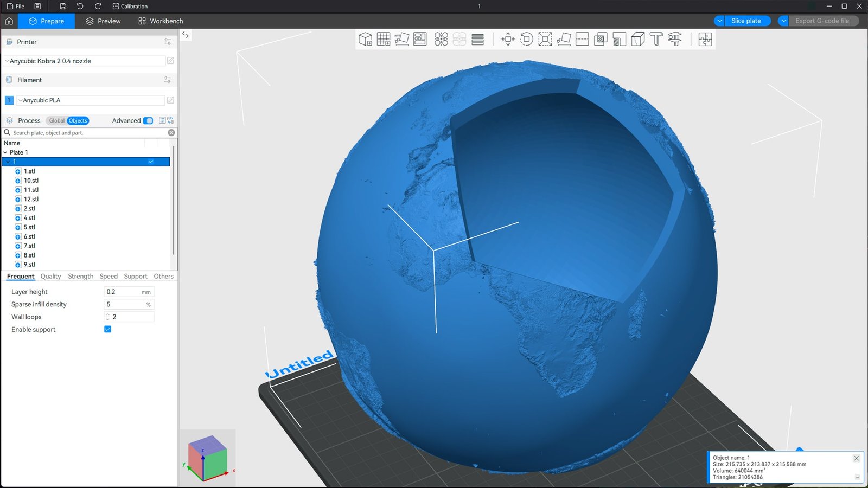Open the Cut tool
Image resolution: width=868 pixels, height=488 pixels.
point(582,39)
